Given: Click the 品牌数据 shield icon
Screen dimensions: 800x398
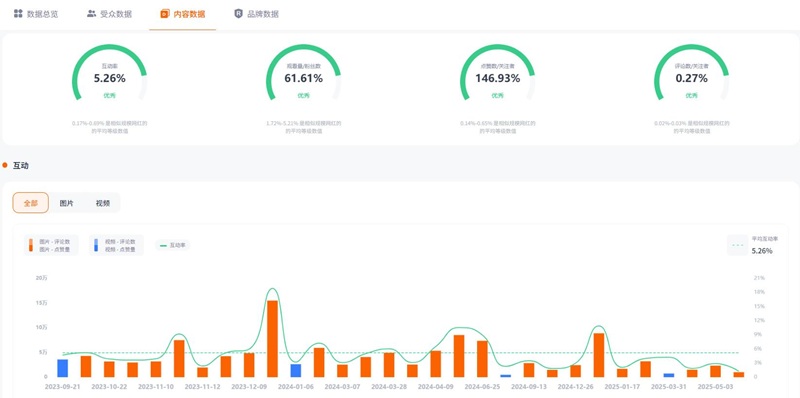Looking at the screenshot, I should point(238,13).
